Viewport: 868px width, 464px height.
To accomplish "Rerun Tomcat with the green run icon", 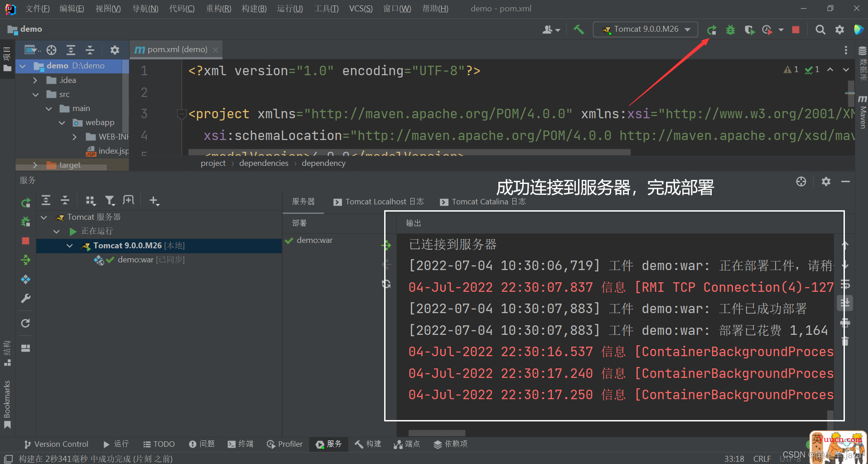I will click(x=712, y=30).
